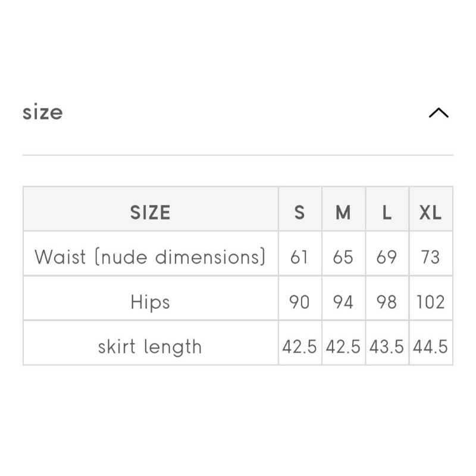Click skirt length 43.5 for size L

387,347
